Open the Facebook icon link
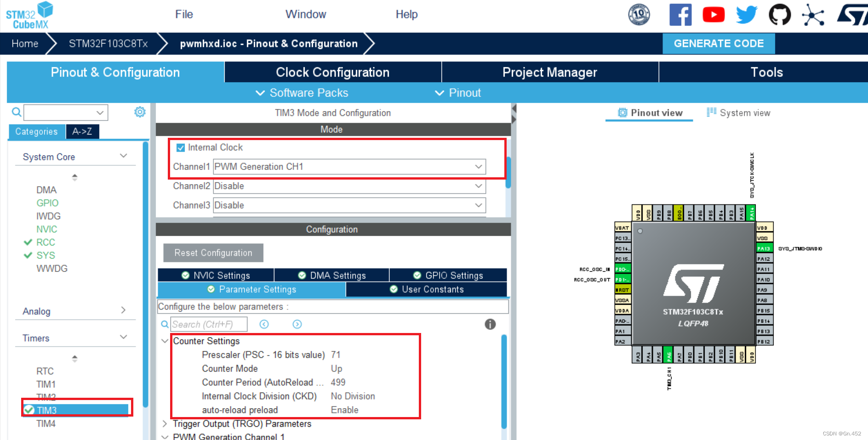Viewport: 868px width, 440px height. pyautogui.click(x=680, y=15)
